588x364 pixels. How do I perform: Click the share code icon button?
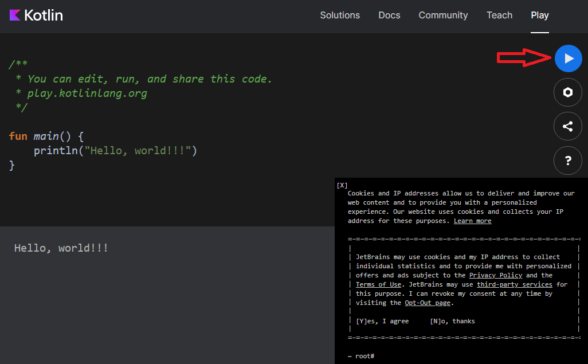tap(568, 126)
